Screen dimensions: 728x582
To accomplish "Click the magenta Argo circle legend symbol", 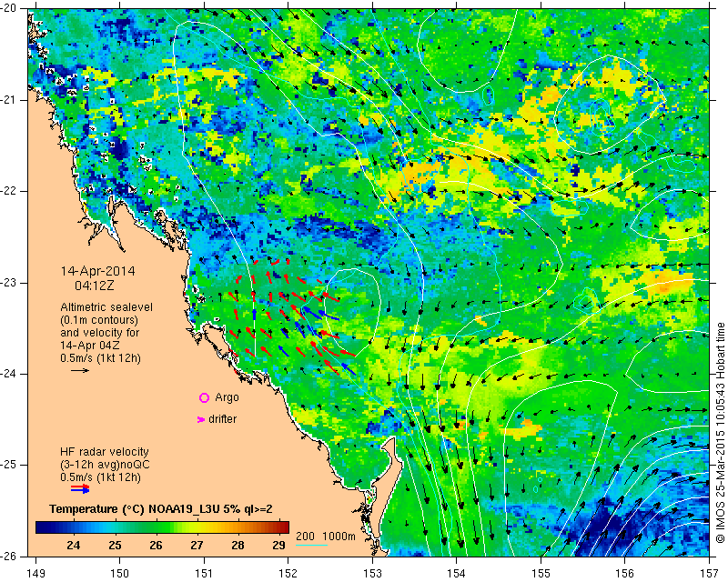I will pyautogui.click(x=204, y=397).
